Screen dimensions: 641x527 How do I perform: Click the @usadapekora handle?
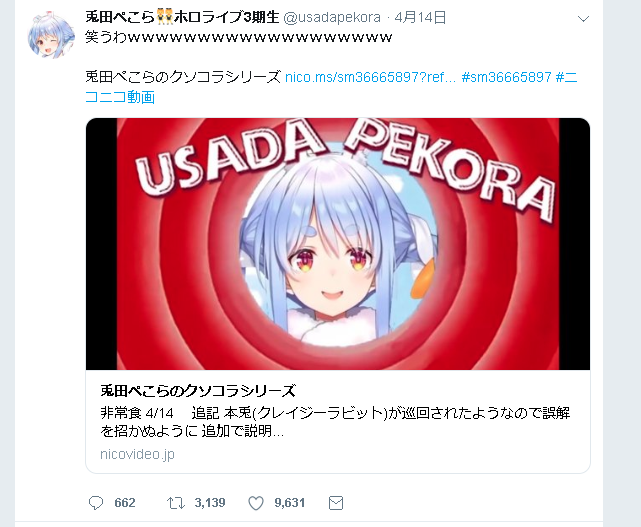coord(332,18)
